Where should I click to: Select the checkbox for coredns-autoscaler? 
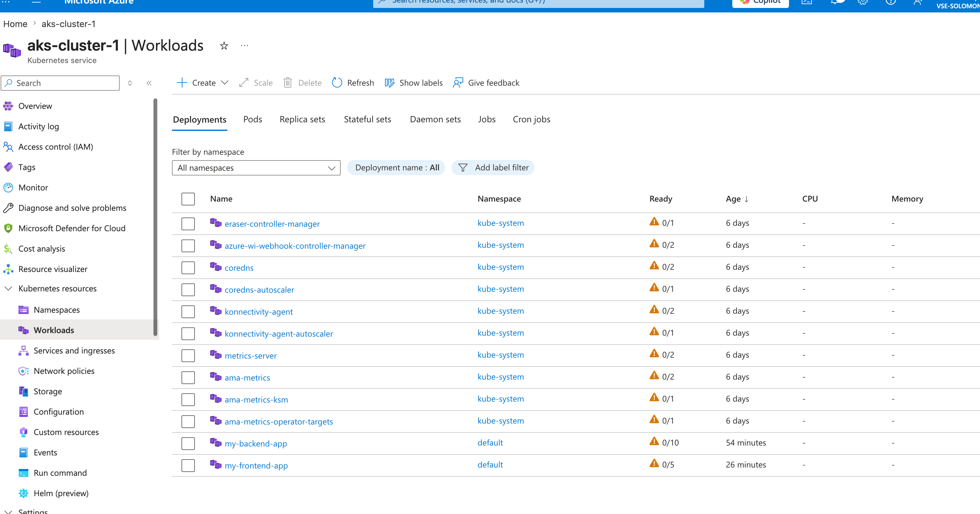click(x=188, y=290)
